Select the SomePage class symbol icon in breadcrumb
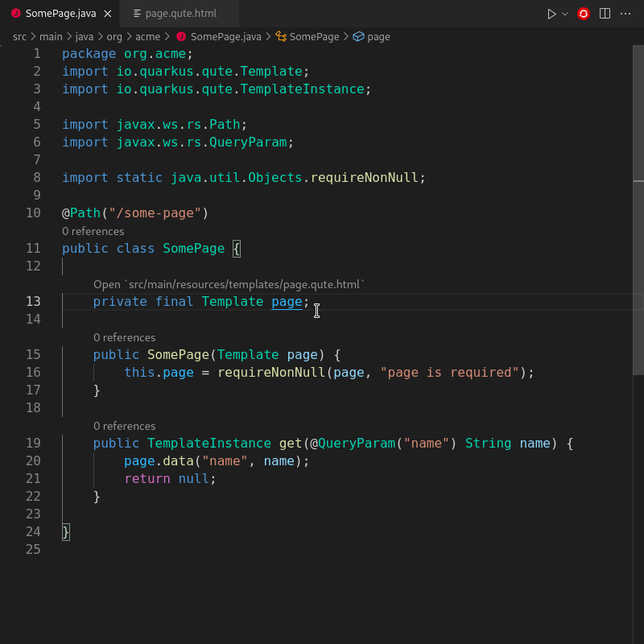Screen dimensions: 644x644 (279, 36)
